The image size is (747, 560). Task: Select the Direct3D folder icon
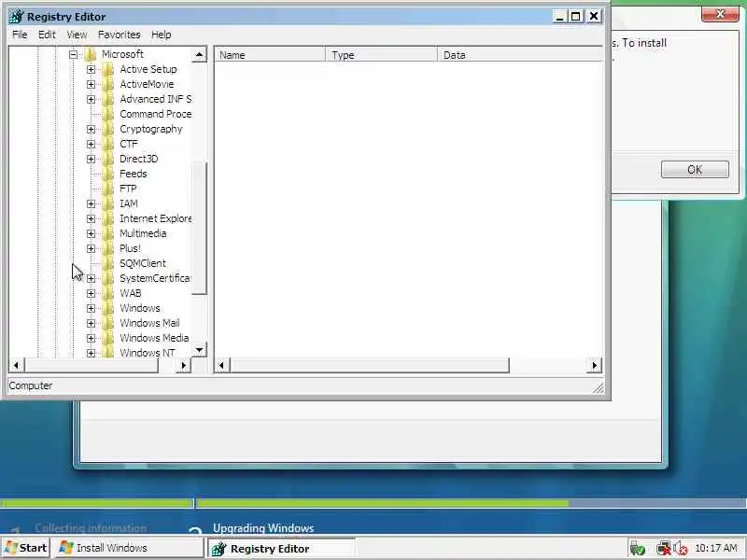(108, 159)
